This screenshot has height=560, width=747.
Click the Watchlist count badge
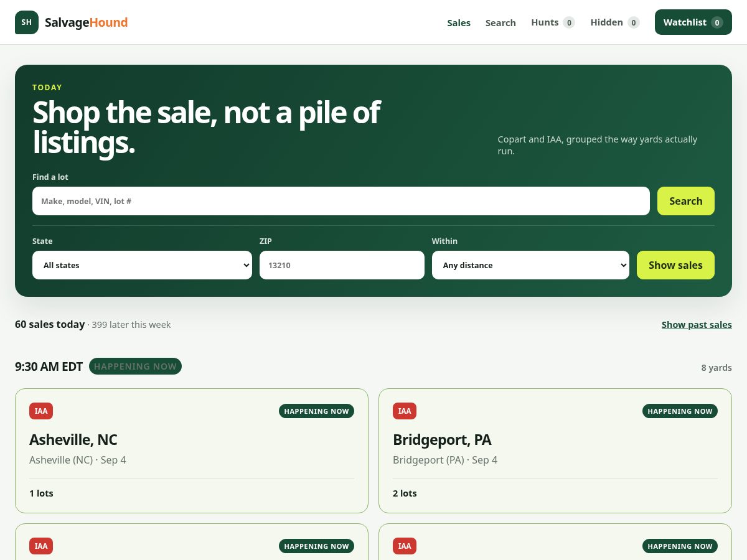pyautogui.click(x=717, y=22)
